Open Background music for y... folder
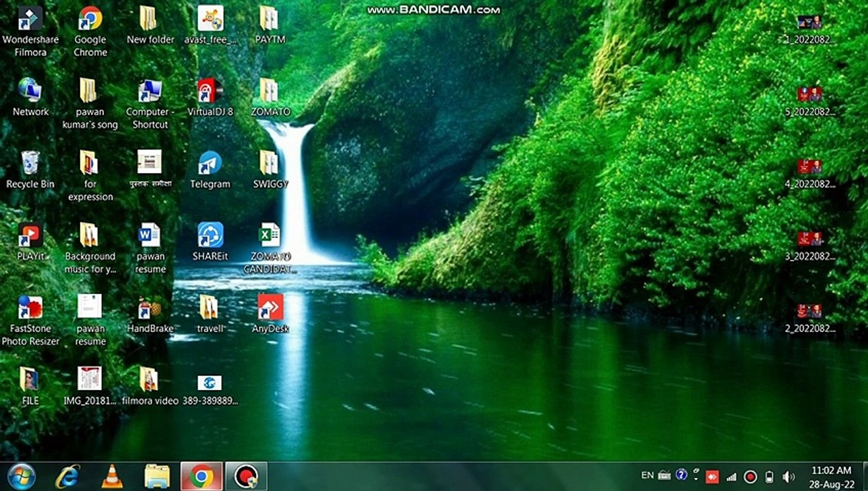The height and width of the screenshot is (491, 868). point(90,248)
